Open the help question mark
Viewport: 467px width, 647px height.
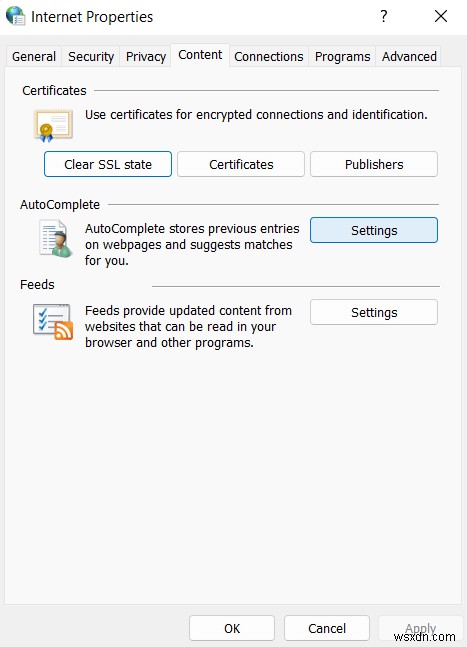384,17
